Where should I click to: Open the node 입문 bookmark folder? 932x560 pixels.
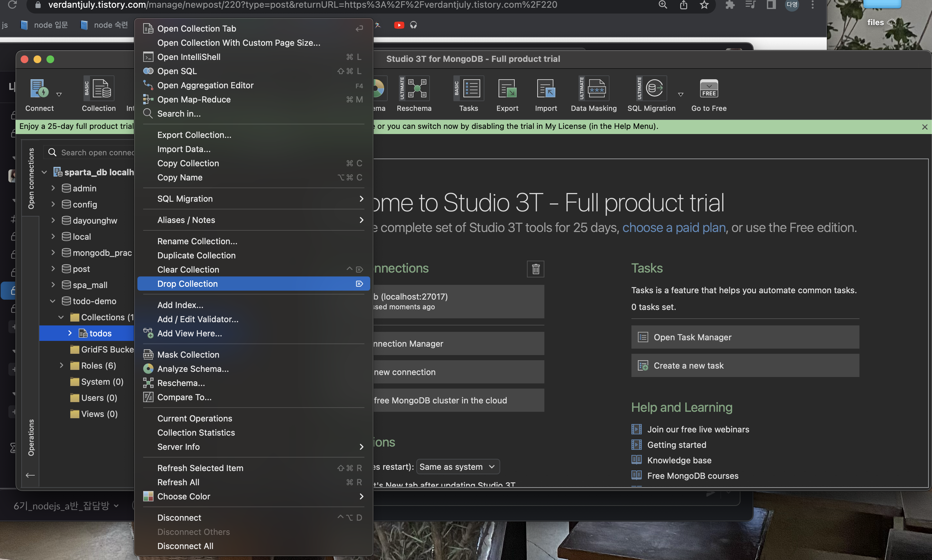(44, 25)
